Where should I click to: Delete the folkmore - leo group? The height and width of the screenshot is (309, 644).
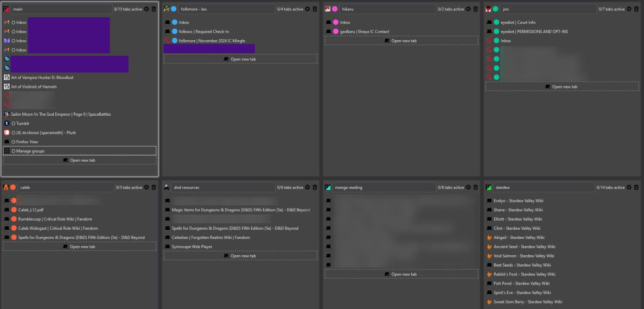[x=315, y=9]
